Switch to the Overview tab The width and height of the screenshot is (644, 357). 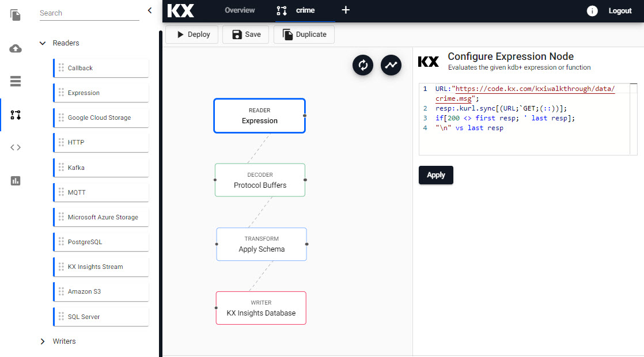(x=240, y=10)
